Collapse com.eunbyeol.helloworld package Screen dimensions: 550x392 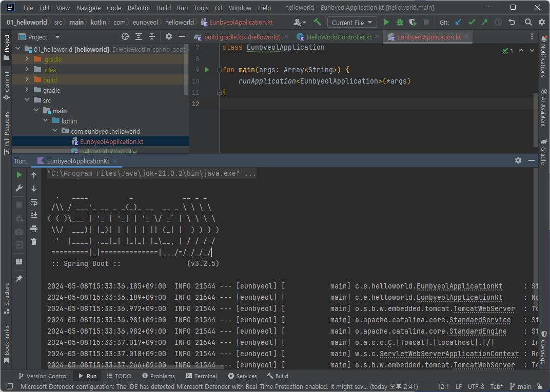point(54,131)
